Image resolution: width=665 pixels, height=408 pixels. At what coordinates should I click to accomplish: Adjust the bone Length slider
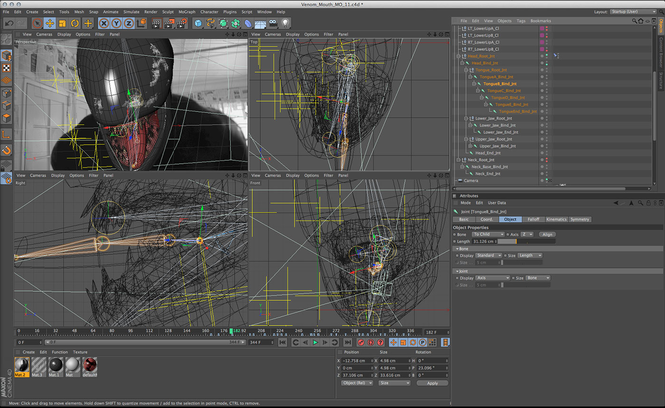526,241
